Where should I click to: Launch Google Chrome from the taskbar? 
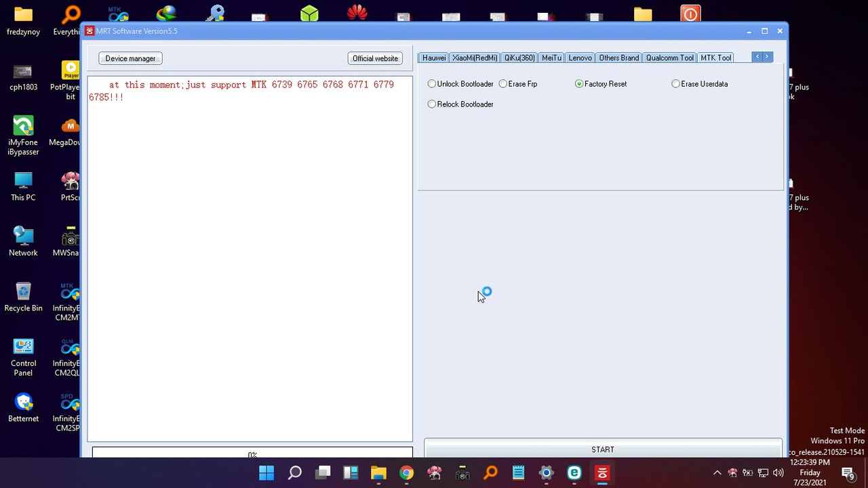coord(406,472)
